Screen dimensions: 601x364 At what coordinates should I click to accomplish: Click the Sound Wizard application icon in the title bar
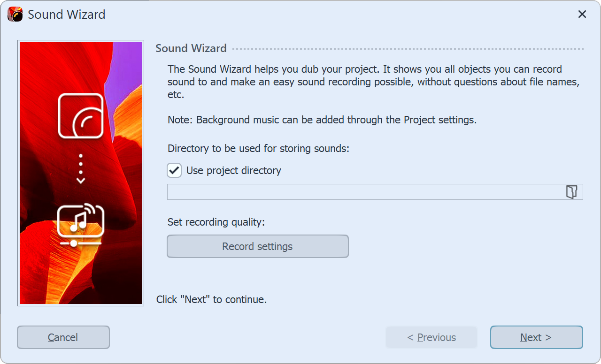(x=14, y=14)
